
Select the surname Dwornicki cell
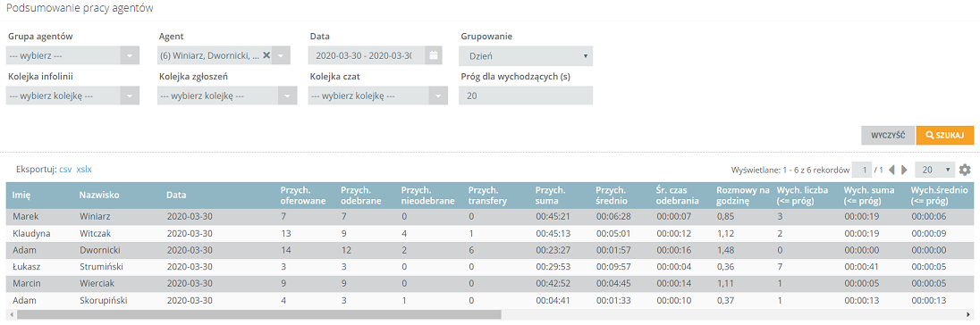(99, 250)
